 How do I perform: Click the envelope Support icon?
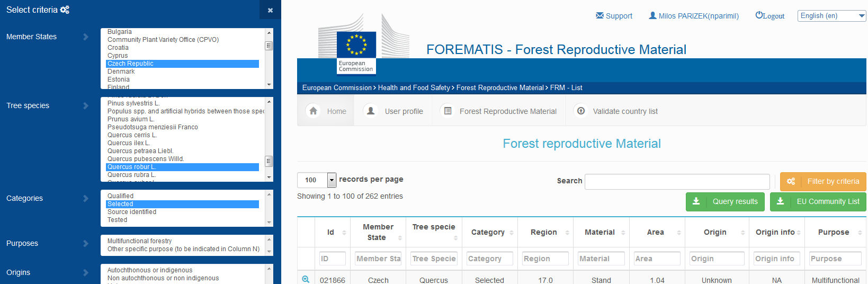click(599, 15)
